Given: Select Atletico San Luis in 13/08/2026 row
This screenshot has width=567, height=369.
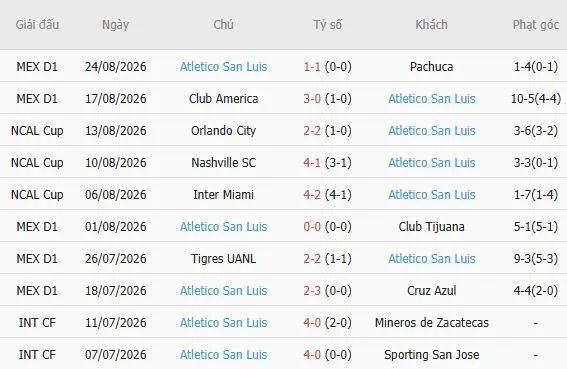Looking at the screenshot, I should (431, 131).
